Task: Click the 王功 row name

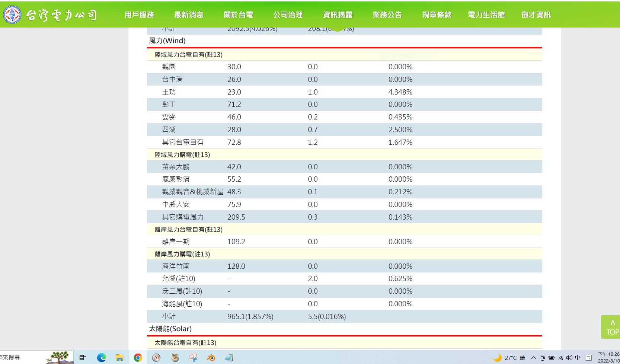Action: (169, 92)
